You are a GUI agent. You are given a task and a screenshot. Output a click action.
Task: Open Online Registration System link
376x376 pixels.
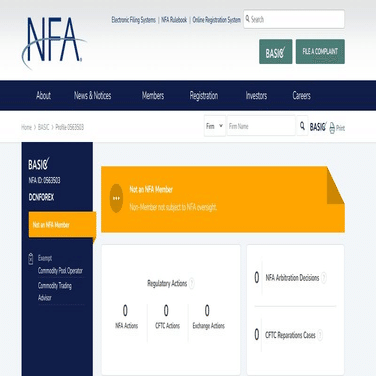(x=216, y=20)
